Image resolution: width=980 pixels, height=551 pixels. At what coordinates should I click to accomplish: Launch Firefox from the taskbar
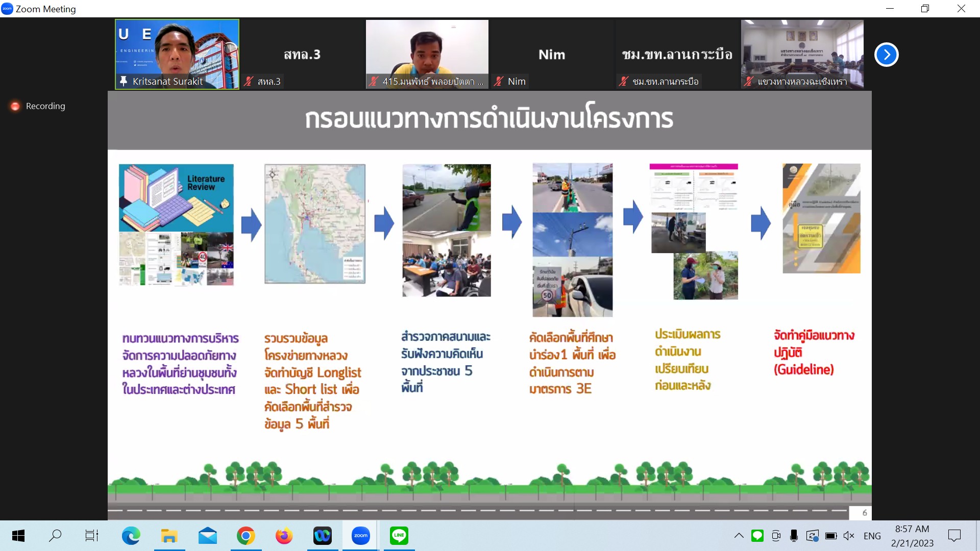click(284, 536)
